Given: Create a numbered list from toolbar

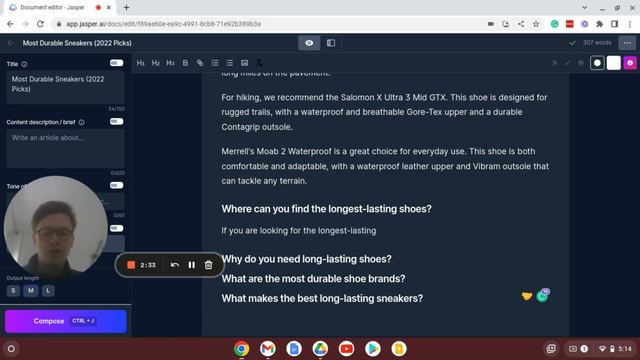Looking at the screenshot, I should point(215,63).
